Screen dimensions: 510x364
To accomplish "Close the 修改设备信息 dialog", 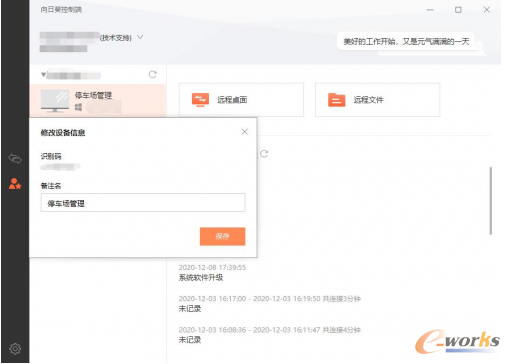I will click(x=245, y=132).
